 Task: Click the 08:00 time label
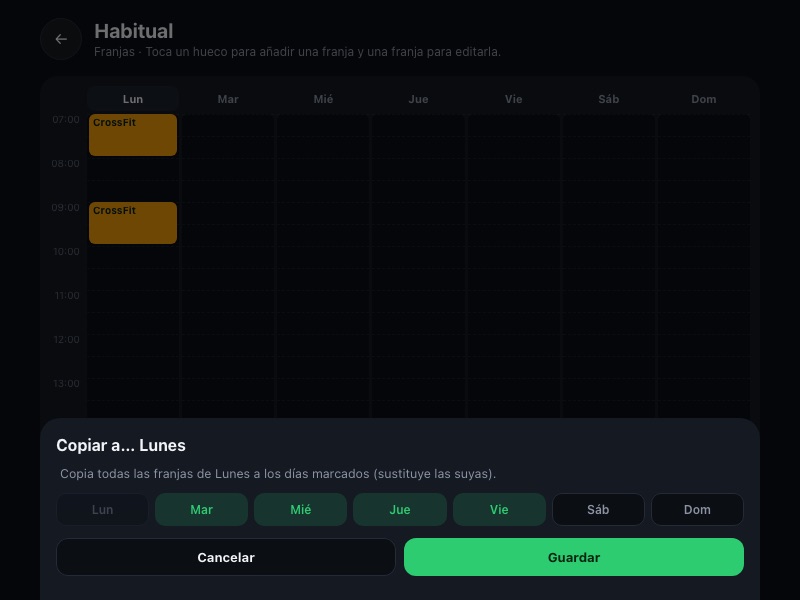tap(66, 163)
